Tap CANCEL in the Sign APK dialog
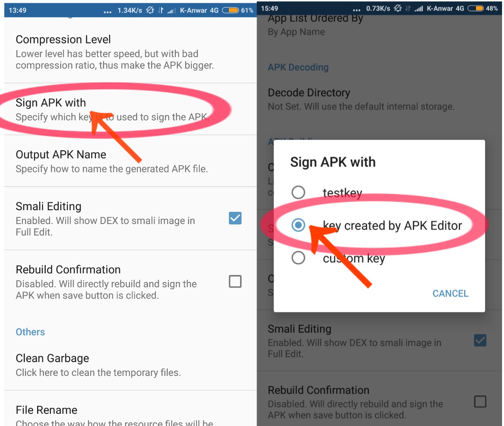This screenshot has width=504, height=426. tap(450, 293)
